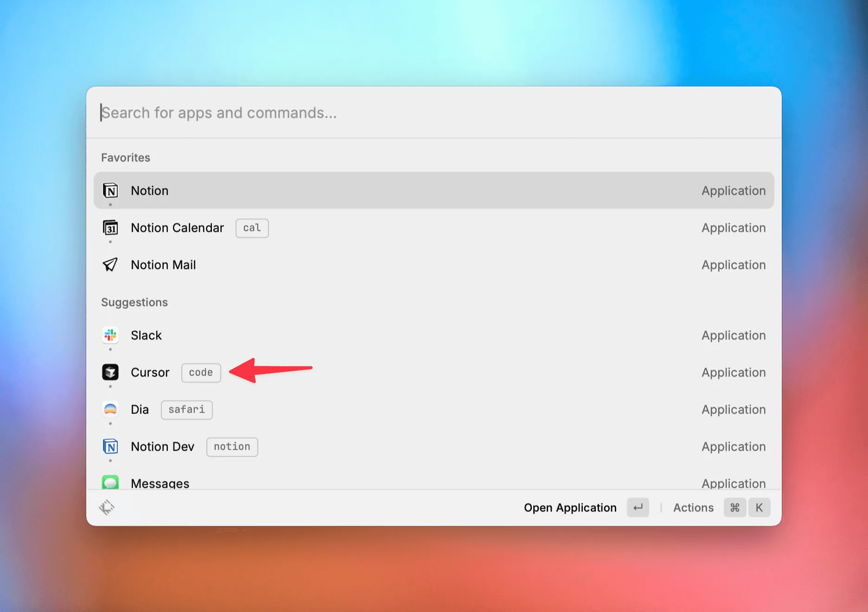Image resolution: width=868 pixels, height=612 pixels.
Task: Select the Slack row in Suggestions
Action: 434,335
